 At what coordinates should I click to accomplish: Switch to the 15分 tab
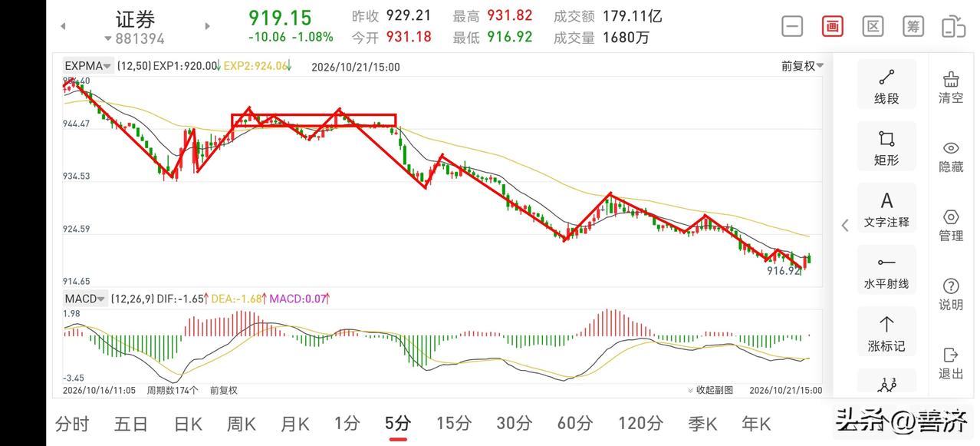pos(454,423)
